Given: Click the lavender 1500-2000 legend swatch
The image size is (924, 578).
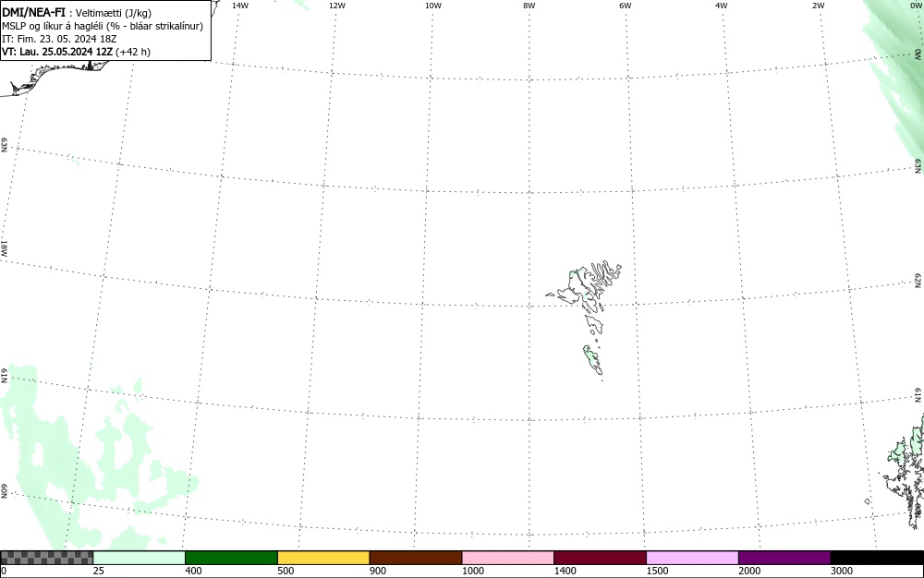Looking at the screenshot, I should [692, 558].
